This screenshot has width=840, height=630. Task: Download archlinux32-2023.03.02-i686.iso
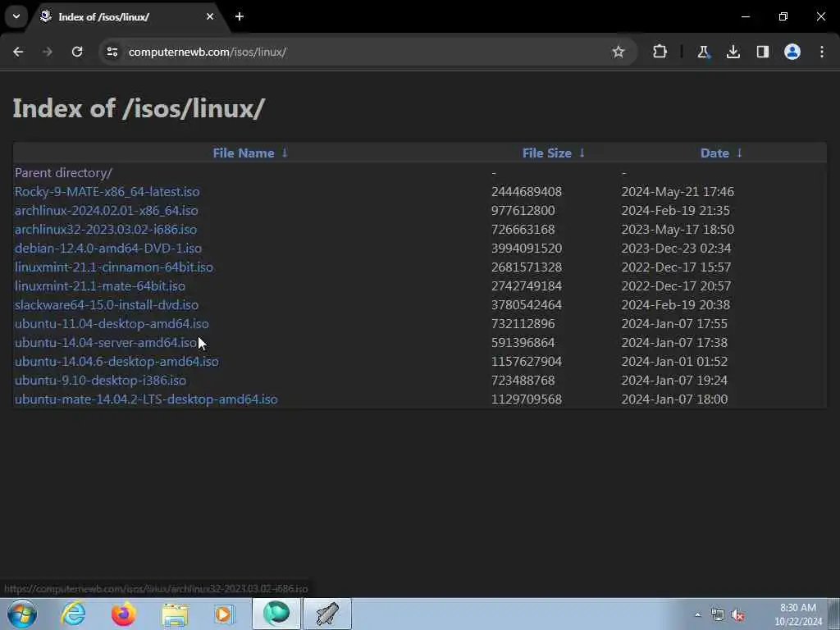pos(106,230)
